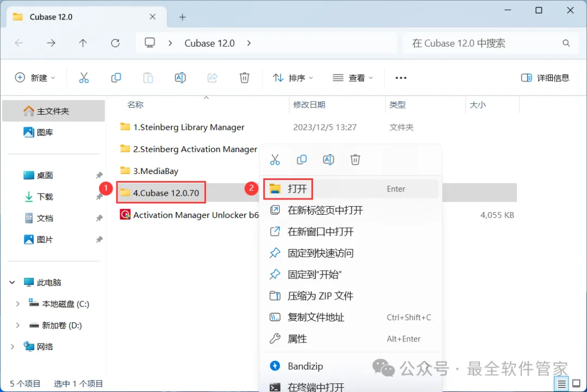This screenshot has width=587, height=392.
Task: Click the Delete icon in the context menu
Action: coord(355,160)
